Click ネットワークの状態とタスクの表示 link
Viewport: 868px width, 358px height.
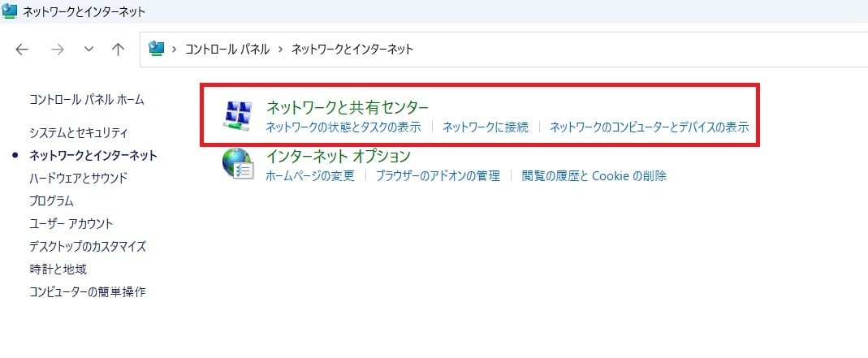[x=343, y=127]
